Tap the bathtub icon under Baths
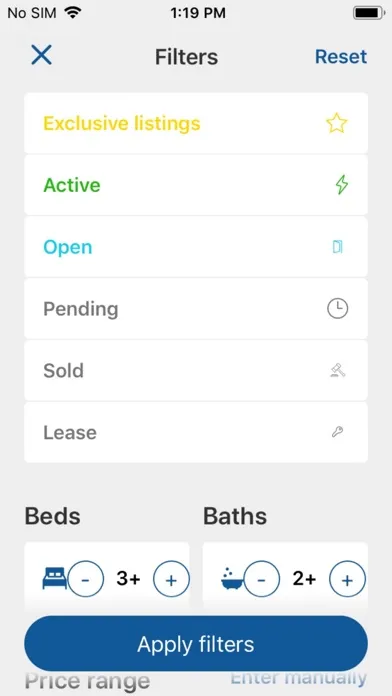The image size is (392, 696). tap(232, 578)
